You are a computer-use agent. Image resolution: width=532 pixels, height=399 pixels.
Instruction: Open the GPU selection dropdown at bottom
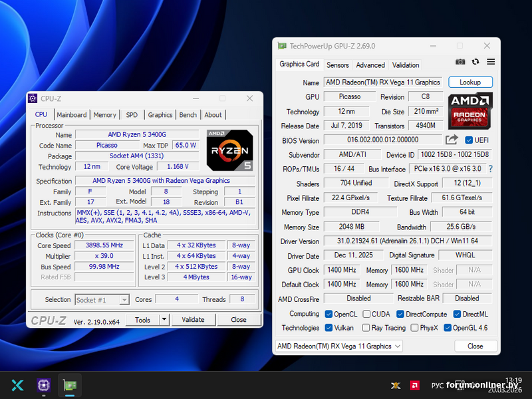coord(339,346)
